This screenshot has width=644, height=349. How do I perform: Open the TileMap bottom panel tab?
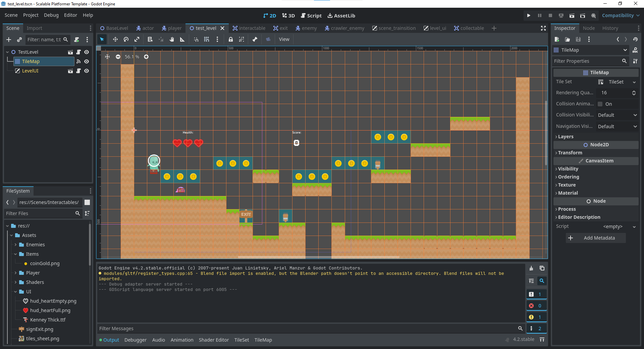(263, 340)
